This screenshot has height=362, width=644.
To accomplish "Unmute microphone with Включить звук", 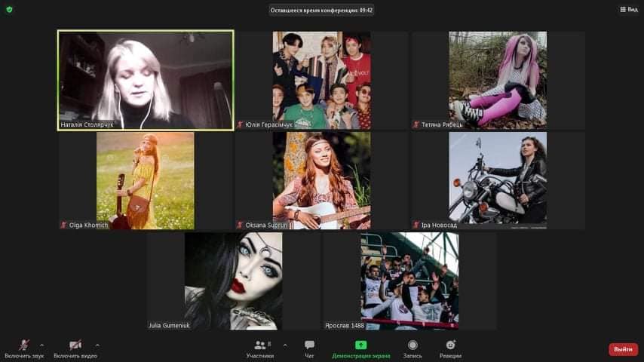I will (x=24, y=348).
